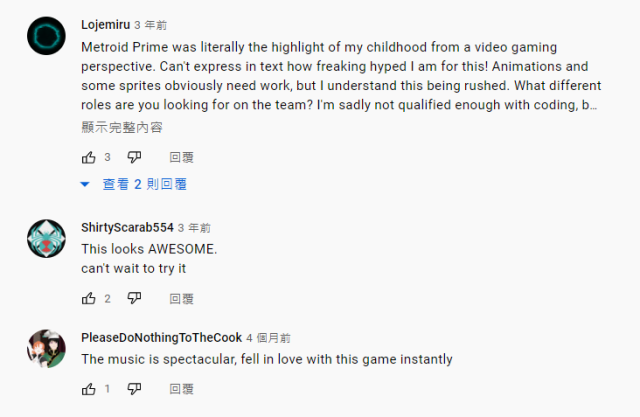Reply to Lojemiru's comment
The height and width of the screenshot is (417, 640).
tap(181, 157)
